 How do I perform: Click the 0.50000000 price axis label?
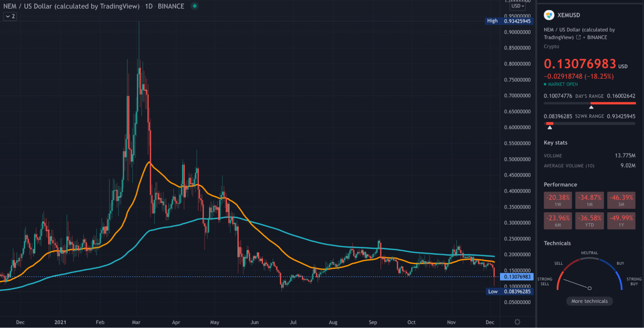517,159
